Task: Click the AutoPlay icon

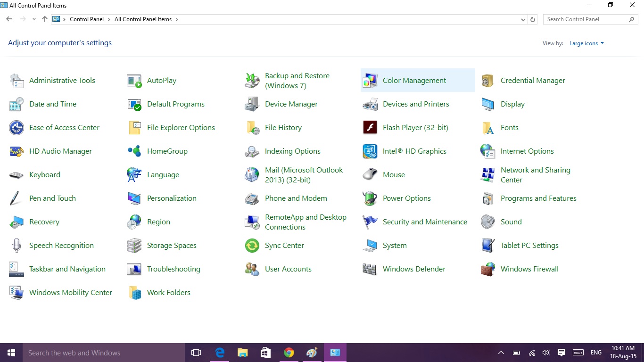Action: [x=134, y=81]
